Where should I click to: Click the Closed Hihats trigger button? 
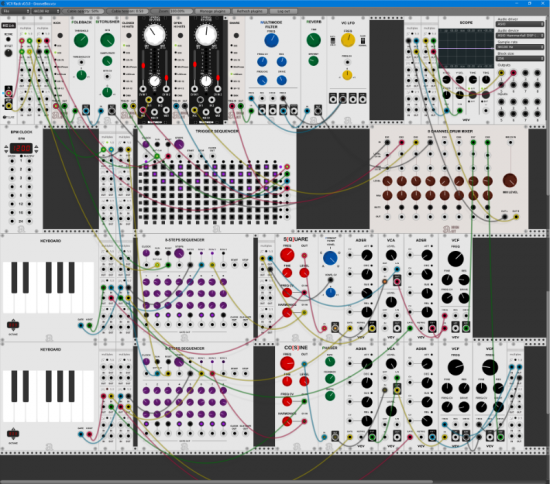129,35
